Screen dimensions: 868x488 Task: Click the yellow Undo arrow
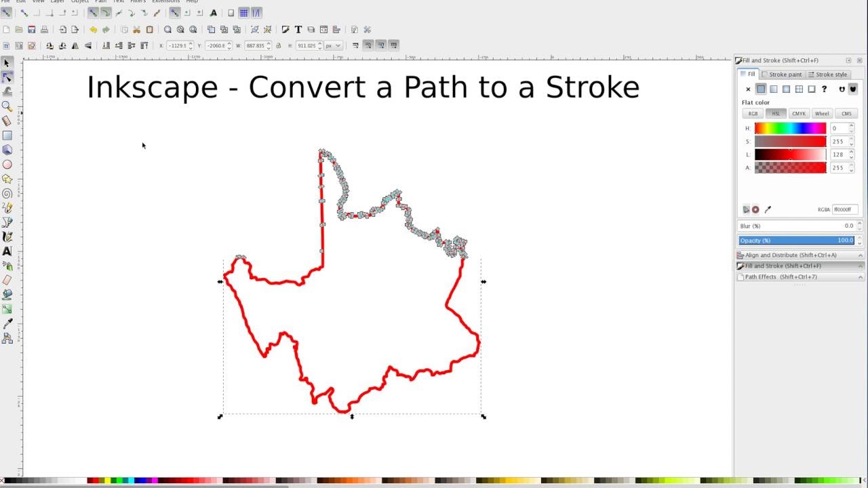(x=93, y=30)
